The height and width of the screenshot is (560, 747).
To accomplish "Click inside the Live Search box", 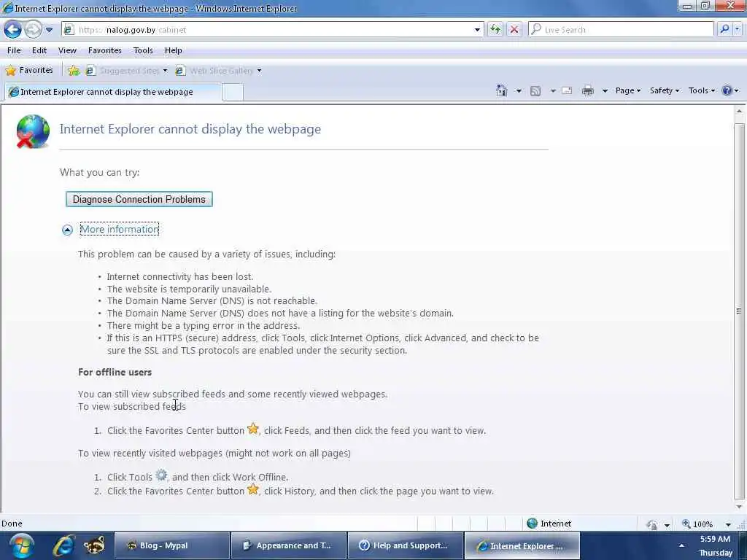I will (x=621, y=29).
